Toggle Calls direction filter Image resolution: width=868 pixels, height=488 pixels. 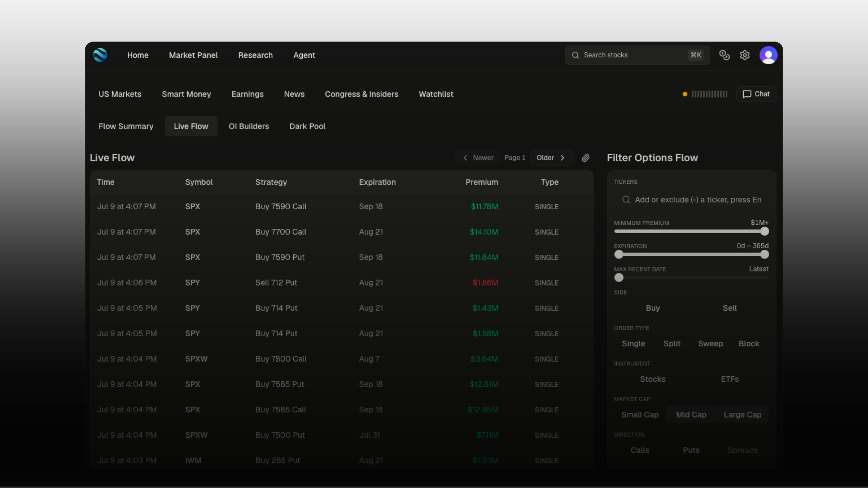640,450
